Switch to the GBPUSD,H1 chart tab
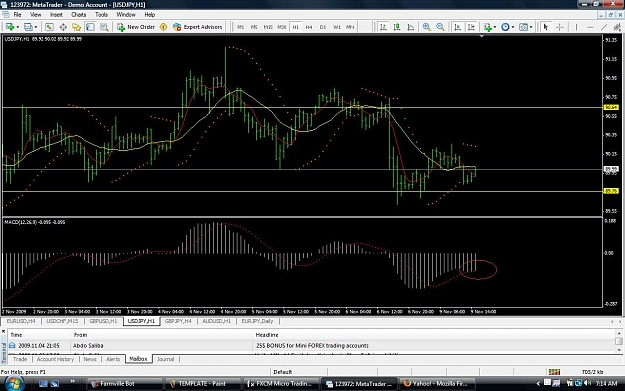 (103, 321)
